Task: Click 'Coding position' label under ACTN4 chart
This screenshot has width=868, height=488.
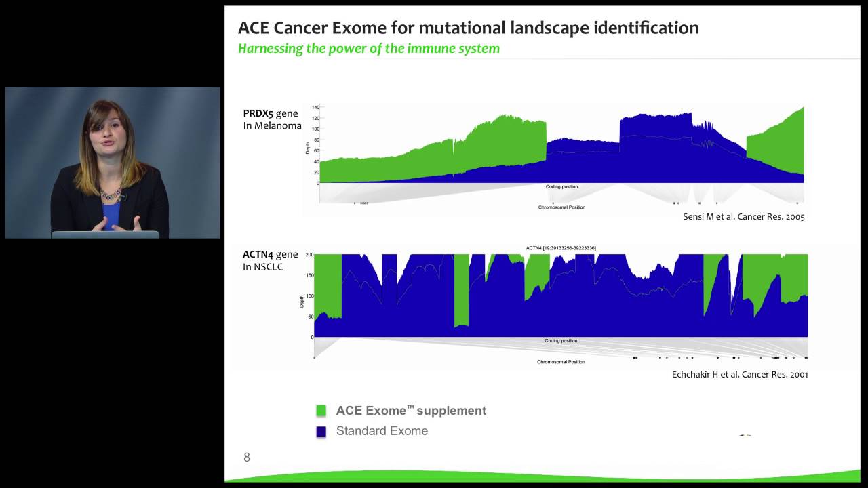Action: [561, 341]
